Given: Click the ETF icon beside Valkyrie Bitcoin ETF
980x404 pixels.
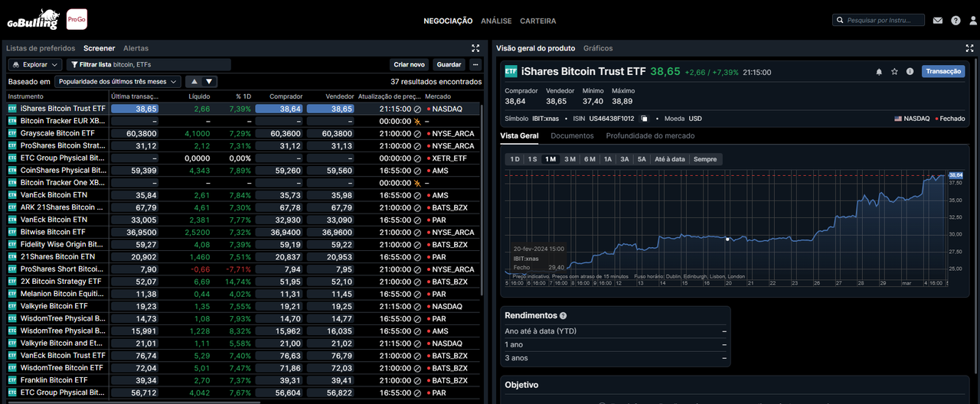Looking at the screenshot, I should point(12,306).
